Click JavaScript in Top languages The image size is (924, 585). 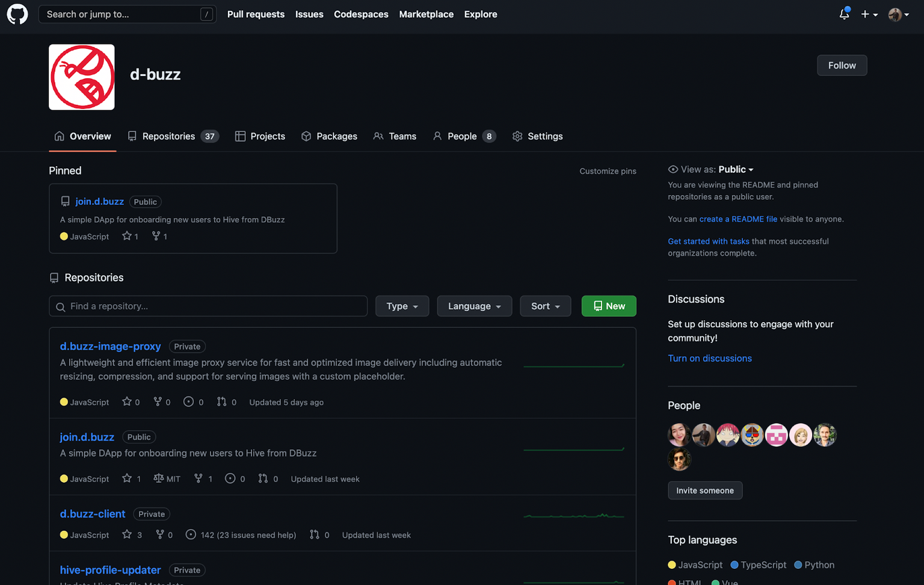click(695, 565)
